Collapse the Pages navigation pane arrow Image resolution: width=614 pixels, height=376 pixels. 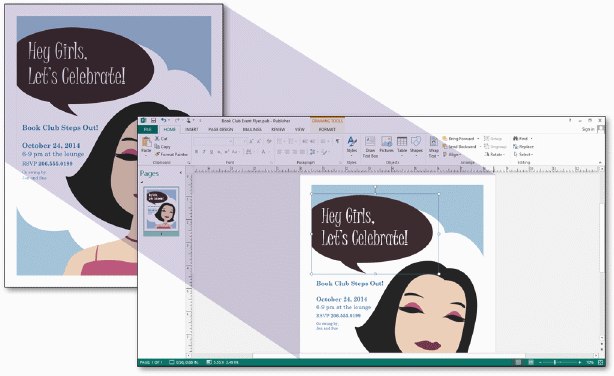[181, 173]
